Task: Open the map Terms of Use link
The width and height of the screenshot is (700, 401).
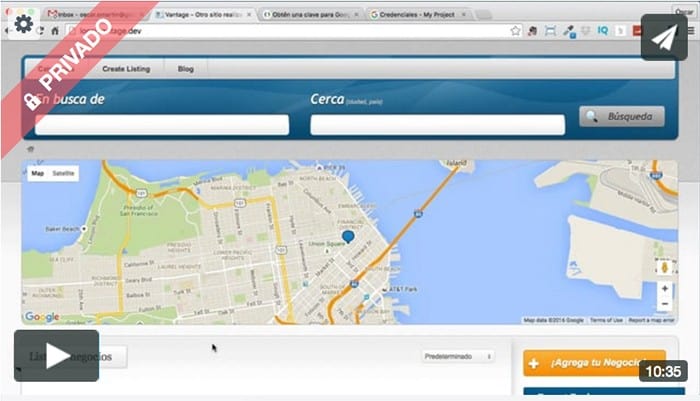Action: pyautogui.click(x=606, y=320)
